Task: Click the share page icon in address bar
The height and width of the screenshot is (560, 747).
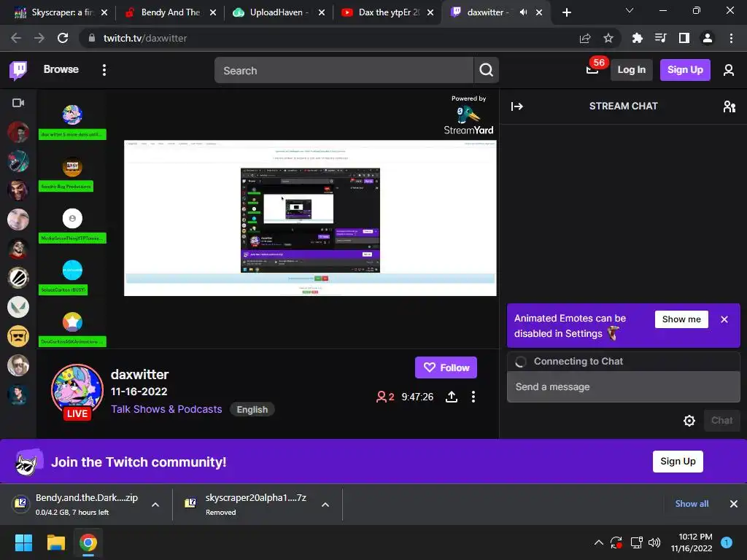Action: [x=585, y=38]
